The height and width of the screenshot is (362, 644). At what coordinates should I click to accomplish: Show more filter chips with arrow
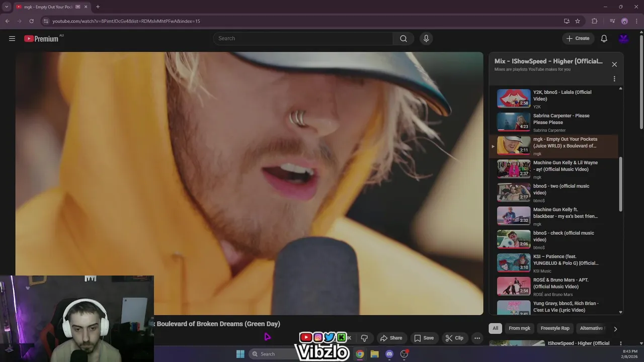tap(615, 329)
